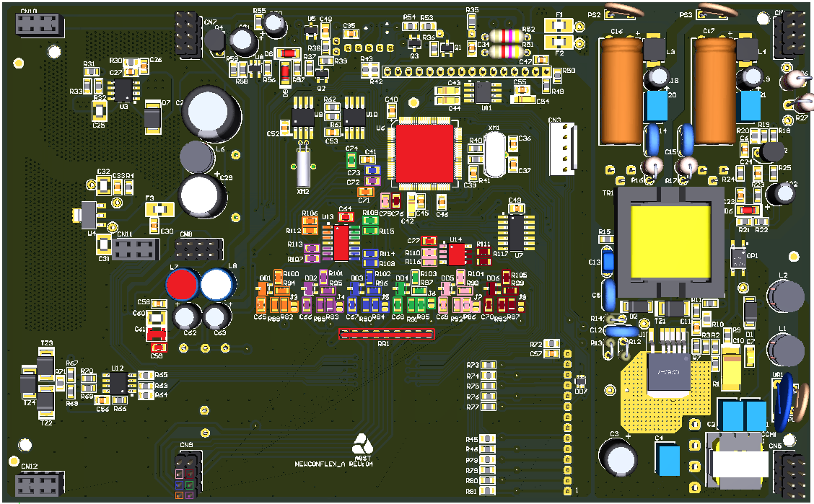Click the red U14 chip

point(457,252)
